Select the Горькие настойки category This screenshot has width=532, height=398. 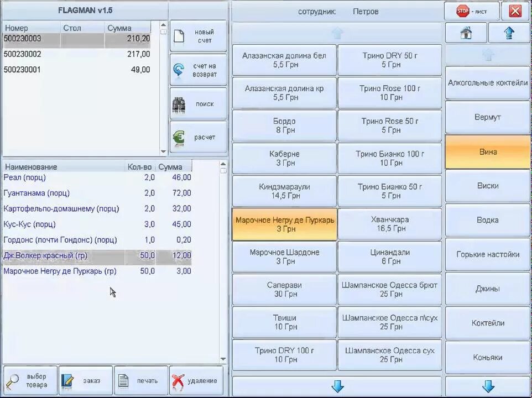click(x=488, y=254)
